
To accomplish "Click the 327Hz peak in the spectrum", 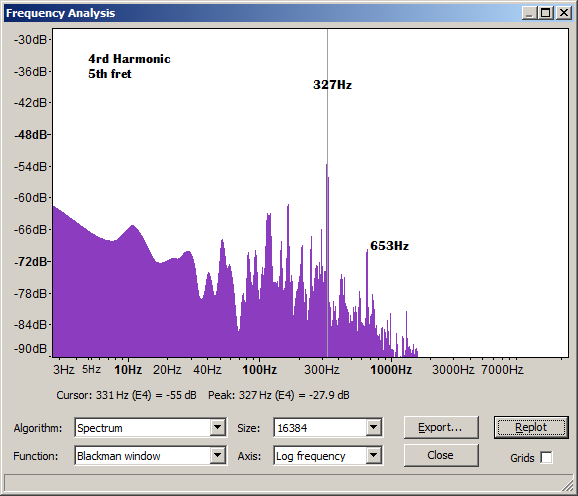I will coord(327,166).
